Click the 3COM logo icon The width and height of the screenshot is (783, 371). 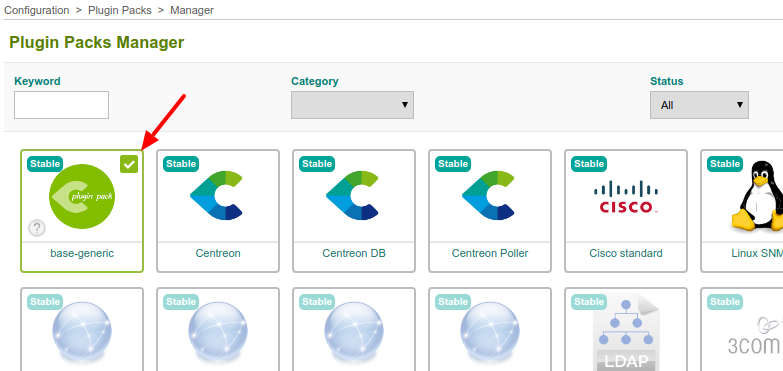click(x=755, y=336)
